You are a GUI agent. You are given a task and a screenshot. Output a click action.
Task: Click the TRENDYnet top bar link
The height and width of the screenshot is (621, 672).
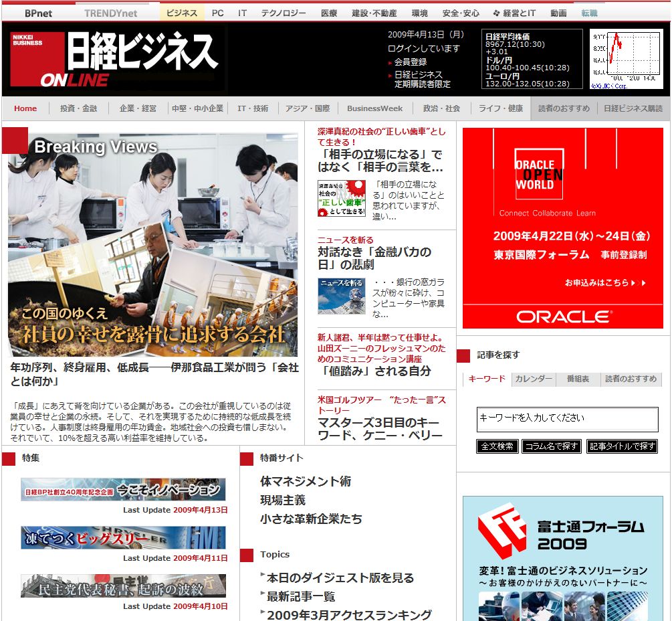click(x=111, y=13)
